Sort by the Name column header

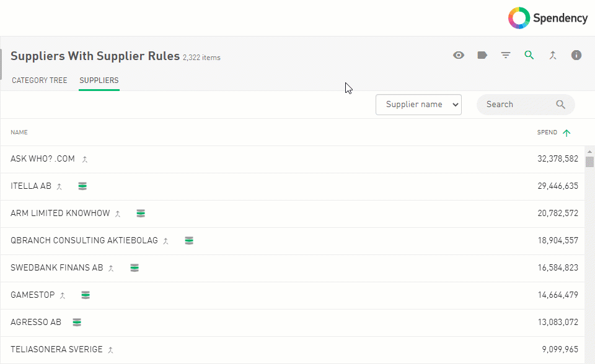tap(19, 132)
